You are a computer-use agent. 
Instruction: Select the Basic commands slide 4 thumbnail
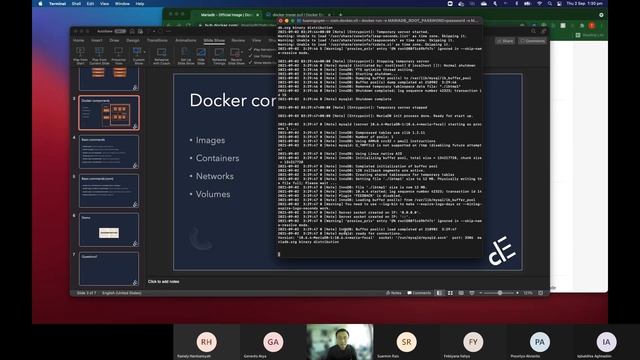coord(109,152)
